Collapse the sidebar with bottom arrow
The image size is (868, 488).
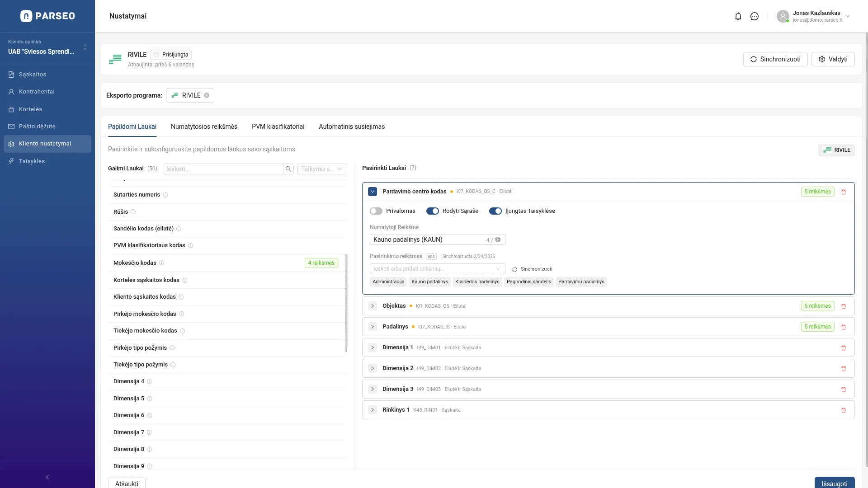[x=47, y=477]
